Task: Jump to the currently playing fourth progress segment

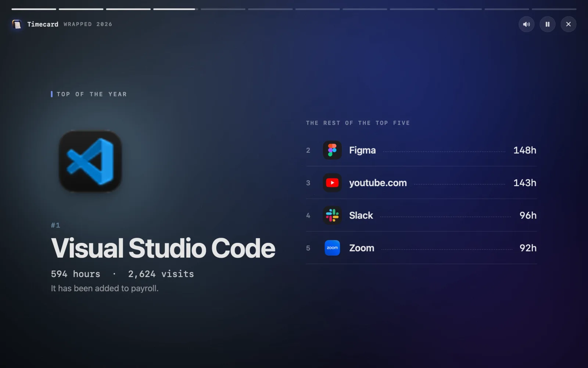Action: [x=176, y=9]
